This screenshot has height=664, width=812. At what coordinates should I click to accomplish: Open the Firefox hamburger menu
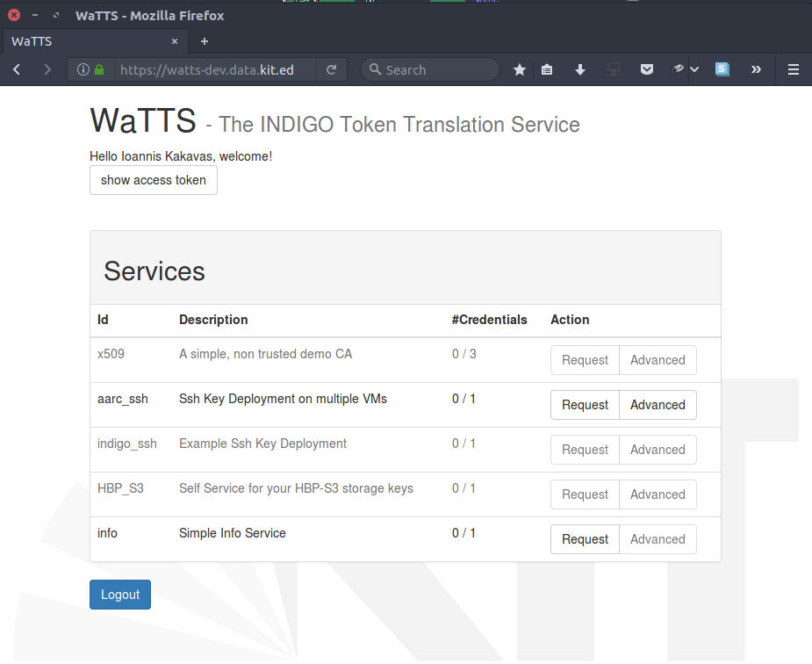pyautogui.click(x=794, y=70)
